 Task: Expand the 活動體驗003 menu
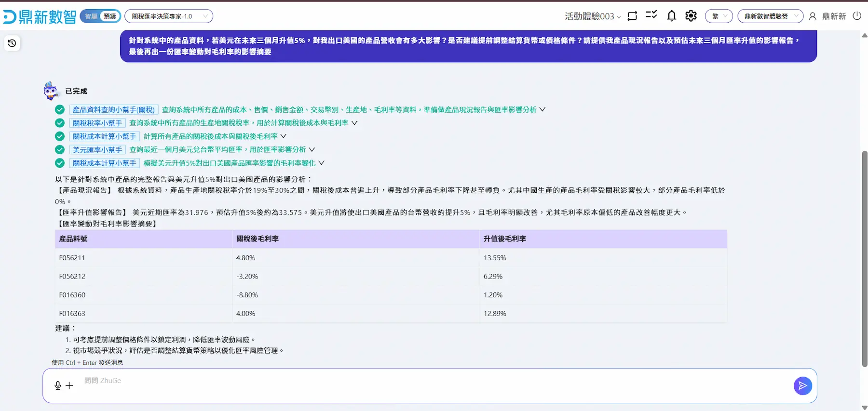(x=593, y=16)
